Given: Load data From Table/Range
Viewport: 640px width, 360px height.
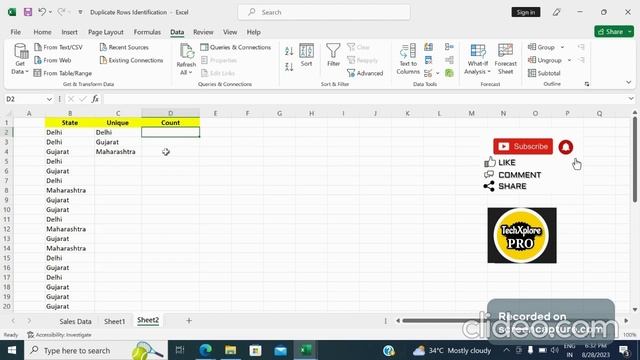Looking at the screenshot, I should (x=63, y=73).
